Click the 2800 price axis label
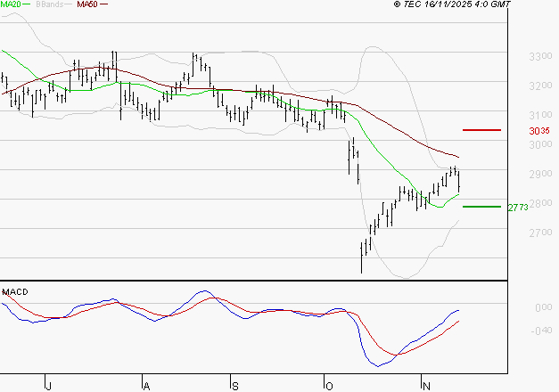This screenshot has height=392, width=559. pyautogui.click(x=540, y=203)
